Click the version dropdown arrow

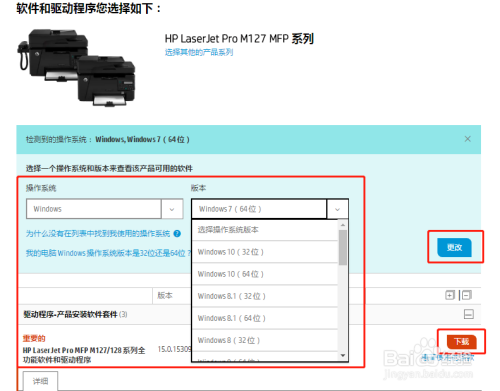coord(337,209)
